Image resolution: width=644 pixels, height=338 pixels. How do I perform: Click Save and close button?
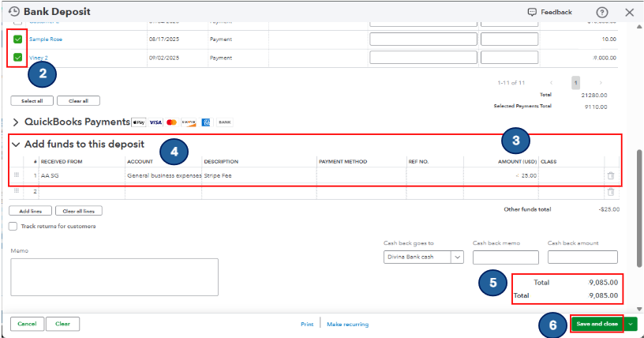point(597,324)
